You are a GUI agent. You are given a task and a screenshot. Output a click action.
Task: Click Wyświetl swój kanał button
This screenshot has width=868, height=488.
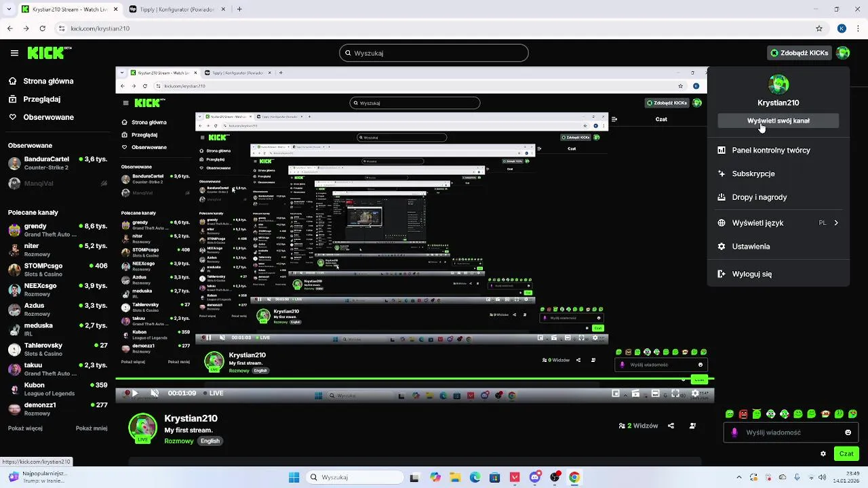pos(778,121)
